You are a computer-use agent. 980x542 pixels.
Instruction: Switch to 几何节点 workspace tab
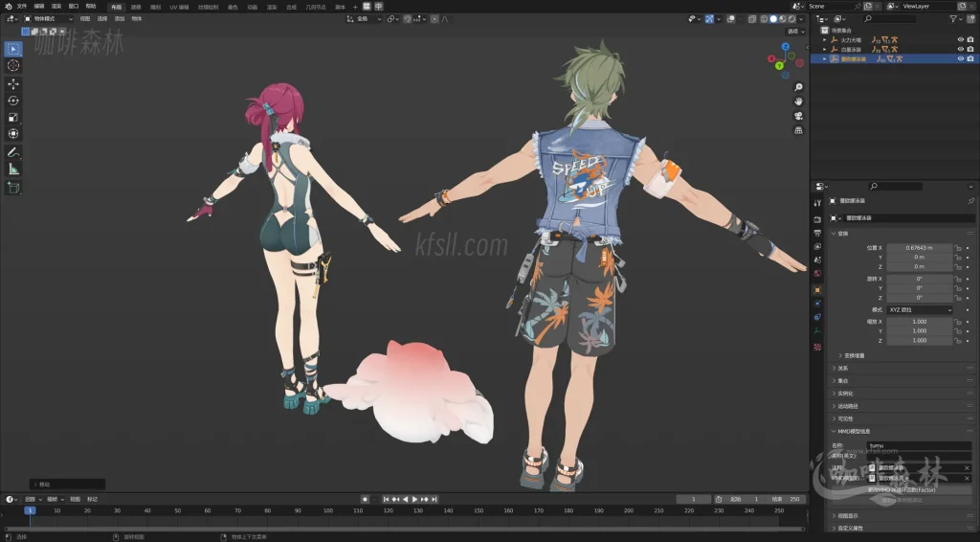pyautogui.click(x=316, y=7)
